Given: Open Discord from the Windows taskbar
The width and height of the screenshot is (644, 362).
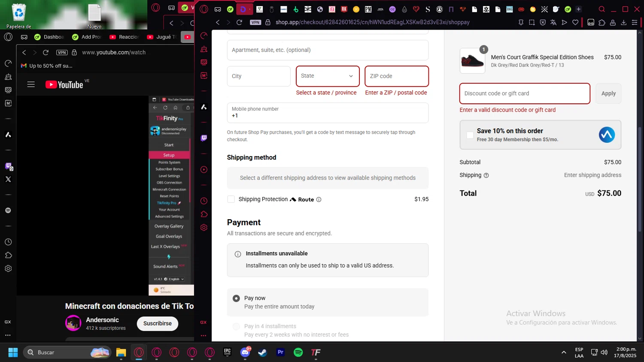Looking at the screenshot, I should point(245,352).
